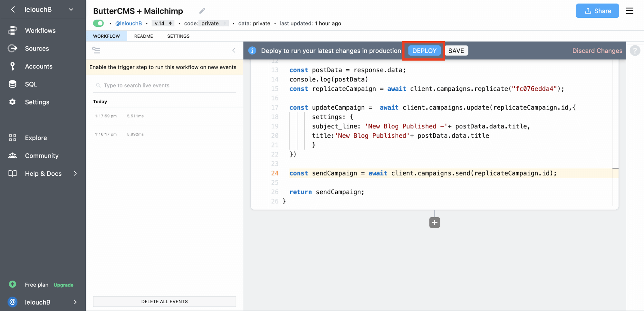Switch to the SETTINGS tab
The height and width of the screenshot is (311, 644).
pyautogui.click(x=178, y=36)
